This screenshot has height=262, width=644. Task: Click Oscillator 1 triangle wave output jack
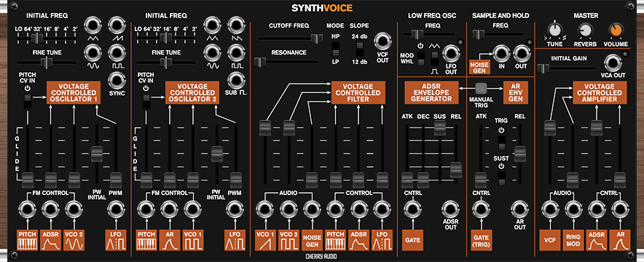[93, 25]
